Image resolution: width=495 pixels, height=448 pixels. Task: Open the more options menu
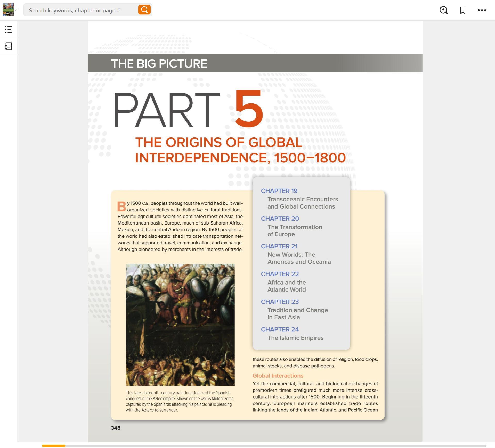point(482,10)
